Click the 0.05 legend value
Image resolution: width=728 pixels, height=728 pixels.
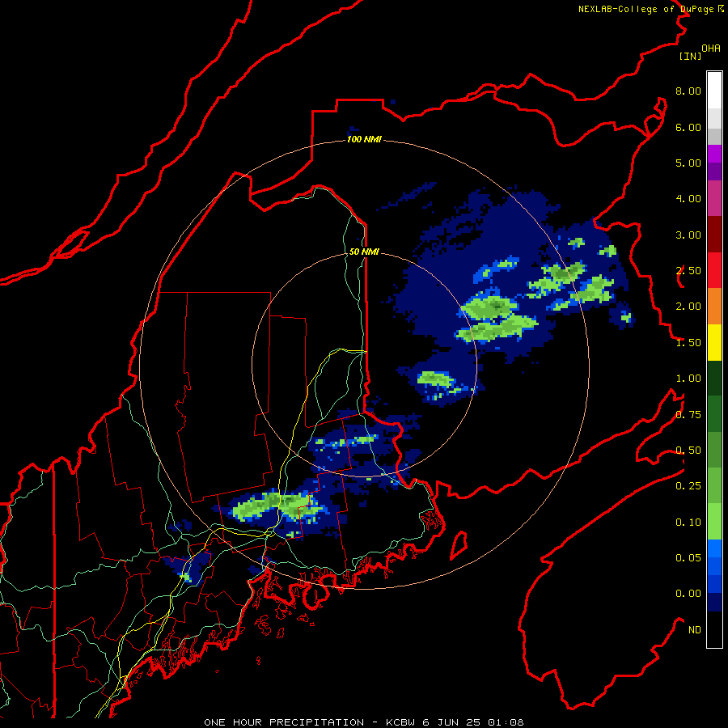[688, 558]
